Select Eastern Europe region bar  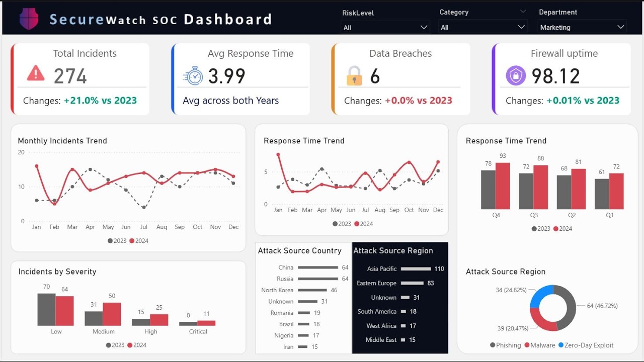click(x=413, y=283)
